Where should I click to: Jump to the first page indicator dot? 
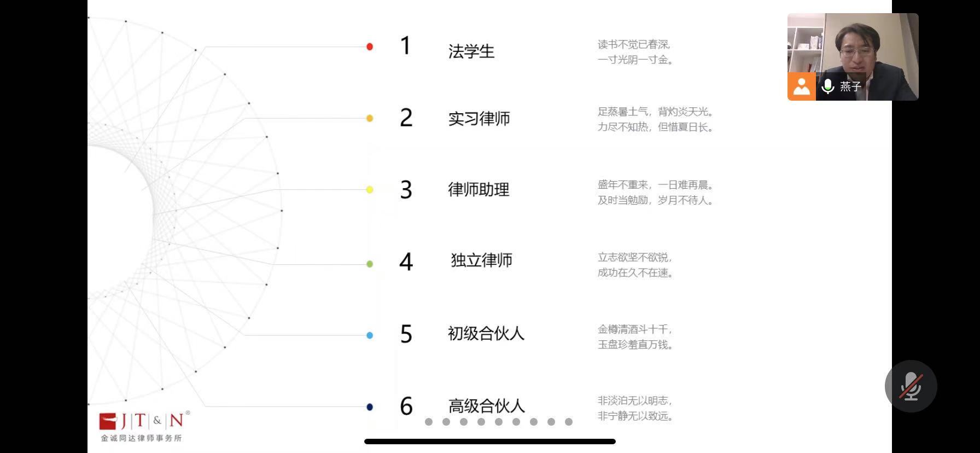tap(429, 422)
